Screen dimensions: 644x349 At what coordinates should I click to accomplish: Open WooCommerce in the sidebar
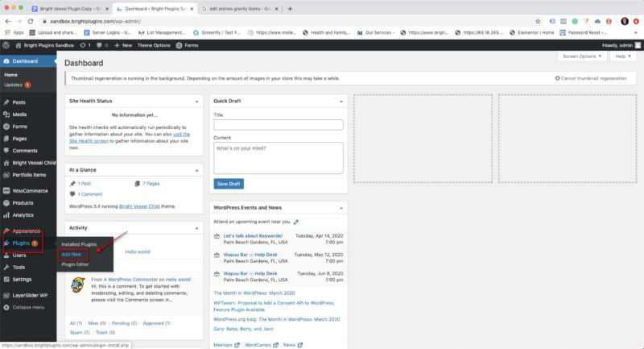pos(28,191)
